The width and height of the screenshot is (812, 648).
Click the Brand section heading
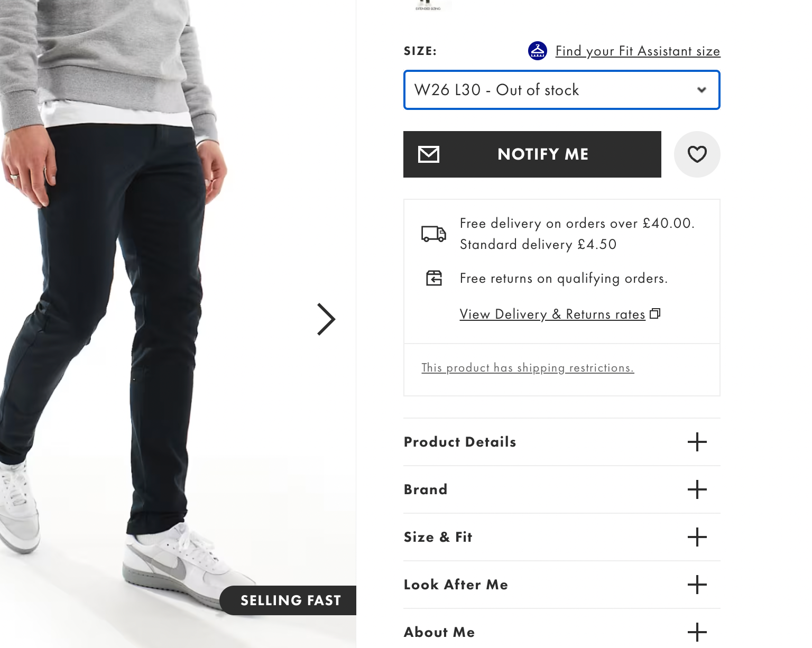(x=426, y=489)
